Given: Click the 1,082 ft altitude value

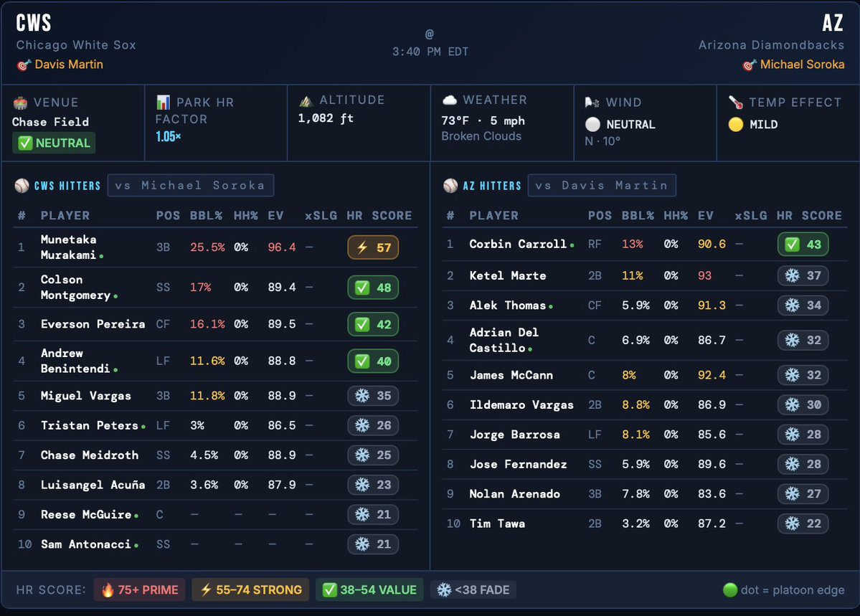Looking at the screenshot, I should pos(326,118).
